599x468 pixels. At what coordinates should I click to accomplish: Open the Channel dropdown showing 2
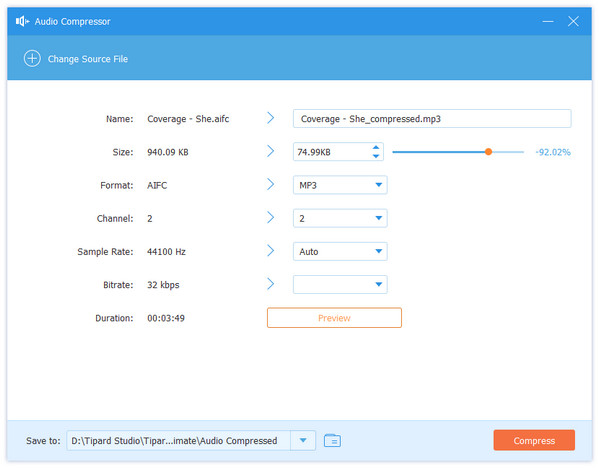pos(340,219)
